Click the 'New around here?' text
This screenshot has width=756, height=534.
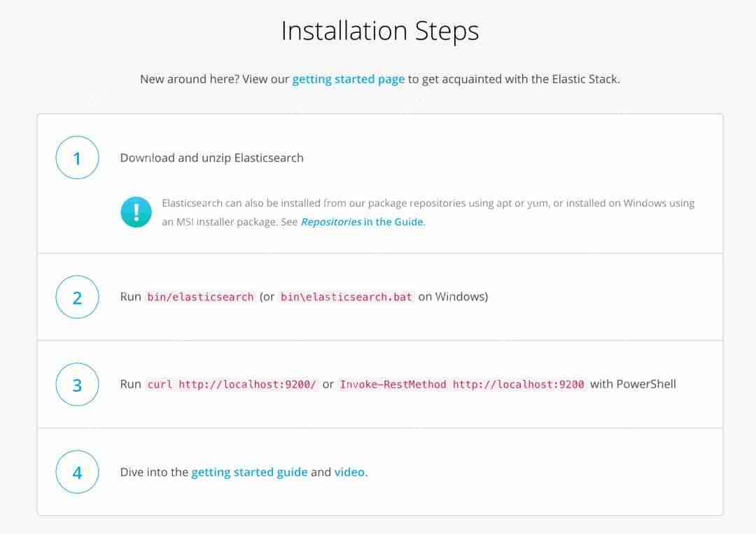(x=190, y=79)
